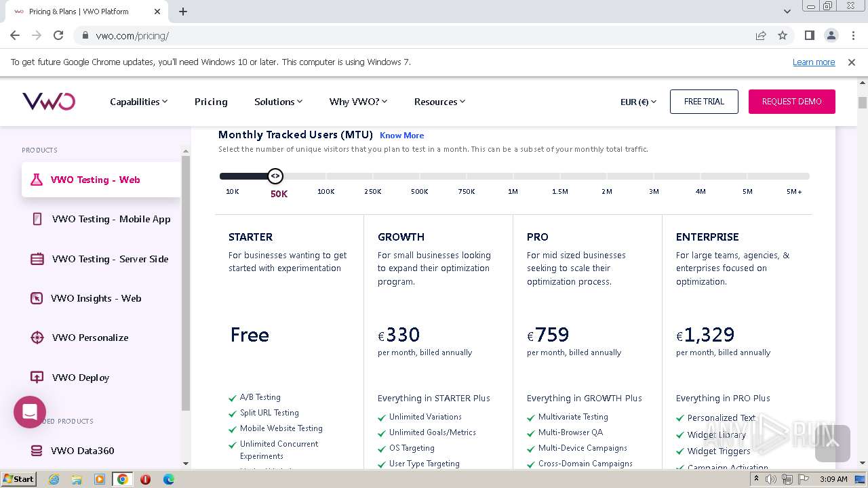Select the 2M slider label
Image resolution: width=868 pixels, height=488 pixels.
tap(607, 192)
